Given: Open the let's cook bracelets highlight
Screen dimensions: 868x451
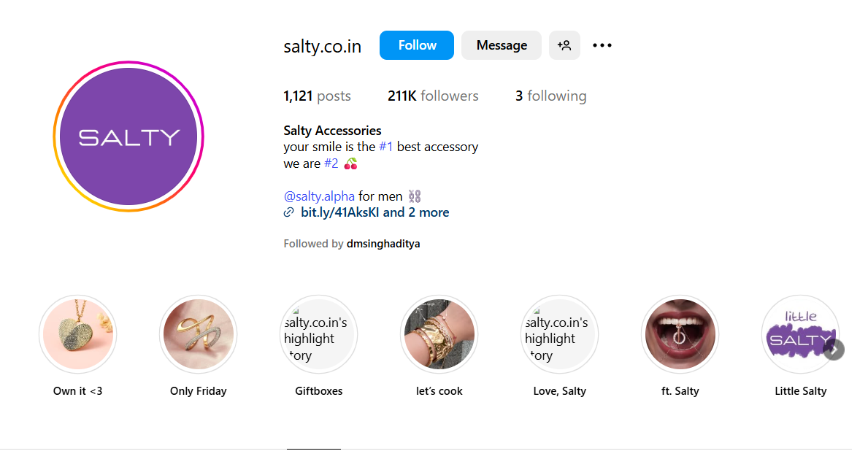Looking at the screenshot, I should point(439,334).
